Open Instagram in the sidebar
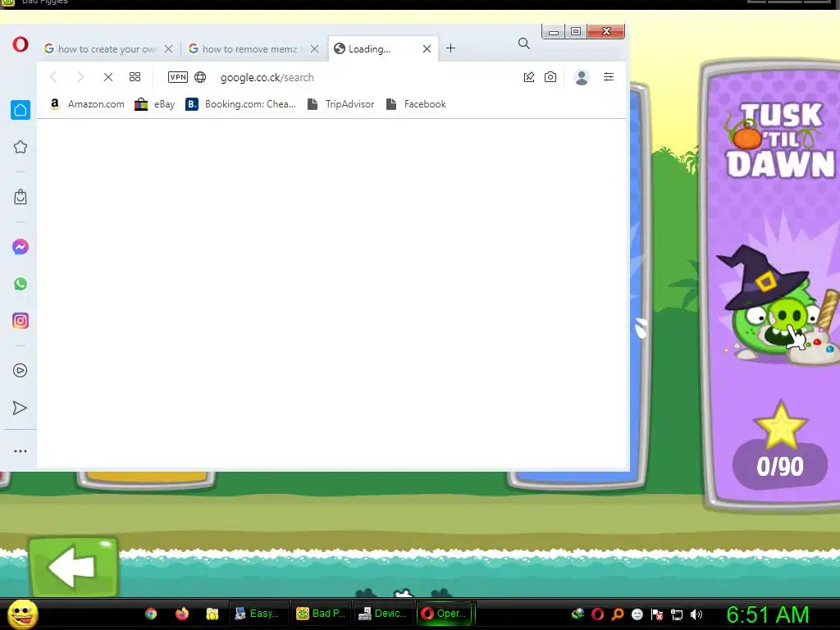The height and width of the screenshot is (630, 840). click(21, 321)
